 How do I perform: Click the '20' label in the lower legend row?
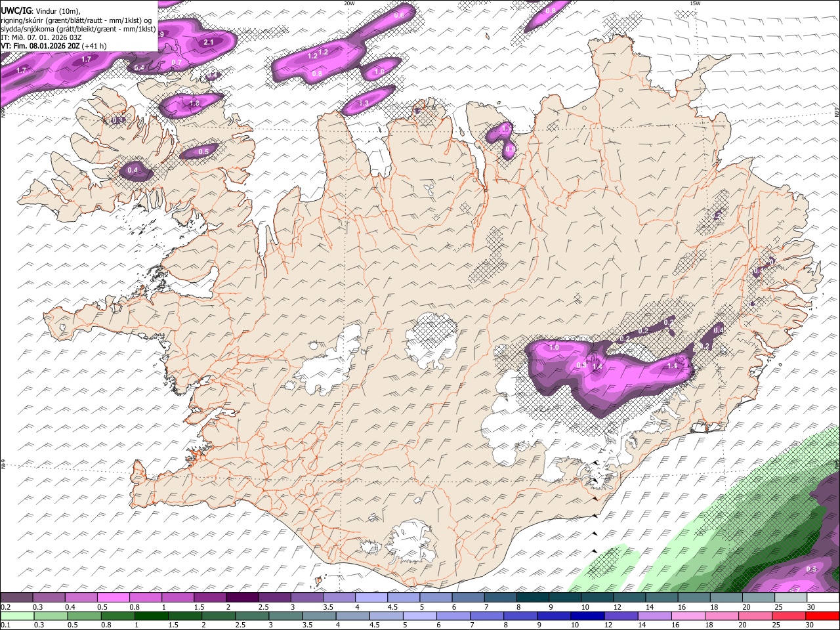click(742, 625)
